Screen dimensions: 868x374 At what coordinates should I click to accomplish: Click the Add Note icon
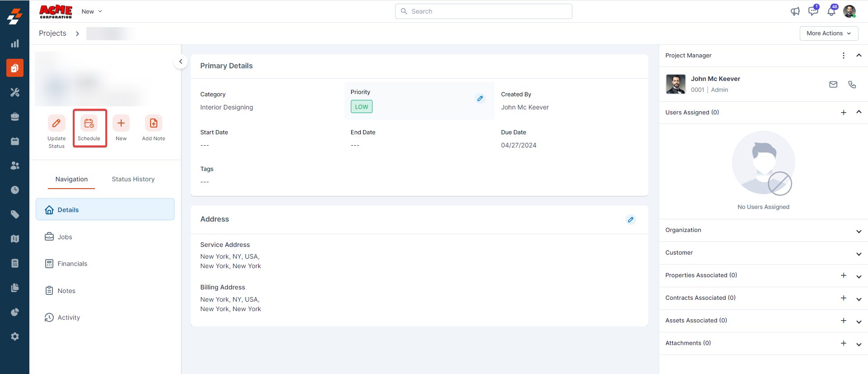click(x=154, y=123)
